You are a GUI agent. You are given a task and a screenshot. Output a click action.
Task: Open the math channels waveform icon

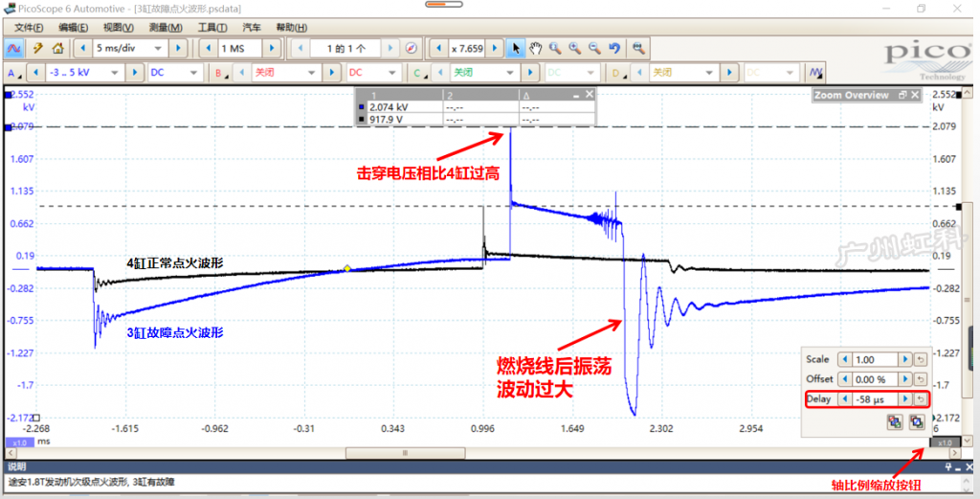[x=815, y=73]
